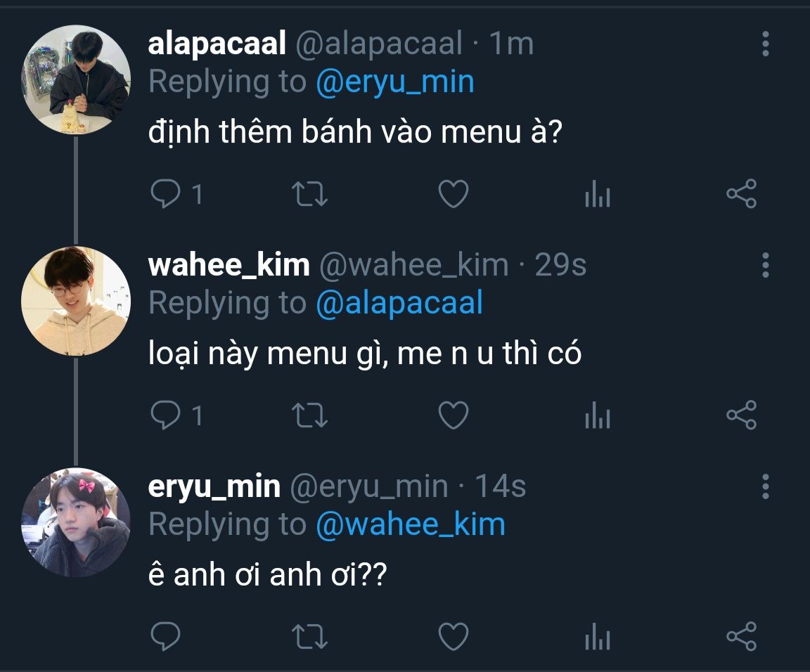The width and height of the screenshot is (810, 672).
Task: Open more options for eryu_min's tweet
Action: [x=766, y=486]
